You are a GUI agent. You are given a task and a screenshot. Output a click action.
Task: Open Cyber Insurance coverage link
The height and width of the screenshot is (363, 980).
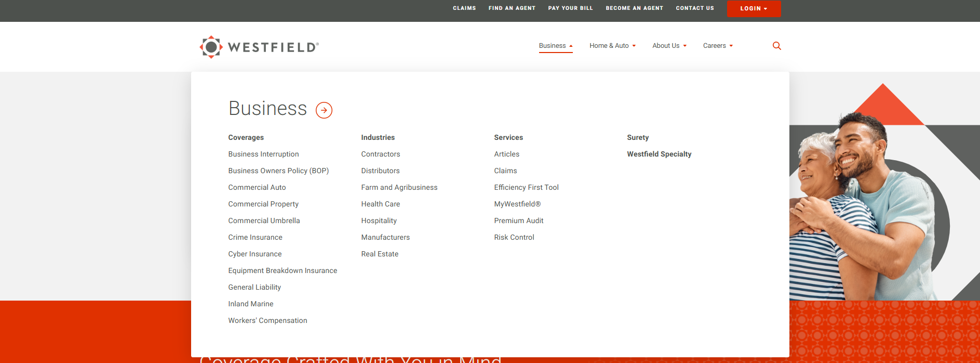(x=255, y=254)
